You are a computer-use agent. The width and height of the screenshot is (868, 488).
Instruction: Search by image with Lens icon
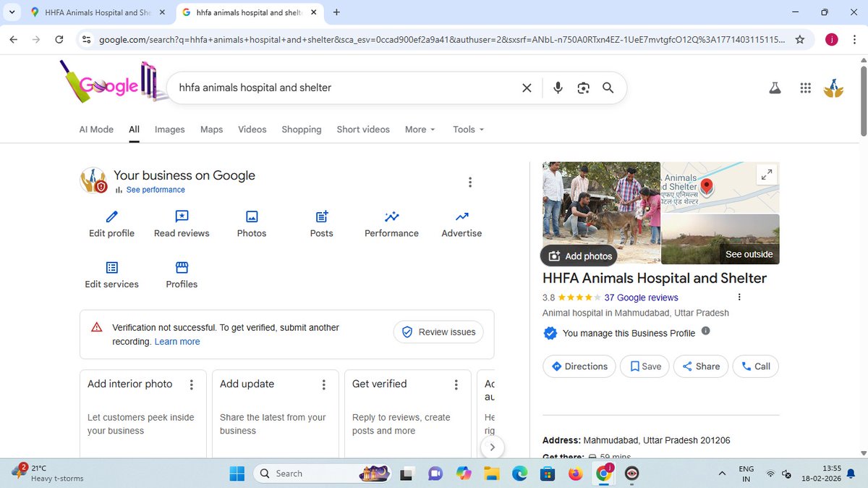583,88
